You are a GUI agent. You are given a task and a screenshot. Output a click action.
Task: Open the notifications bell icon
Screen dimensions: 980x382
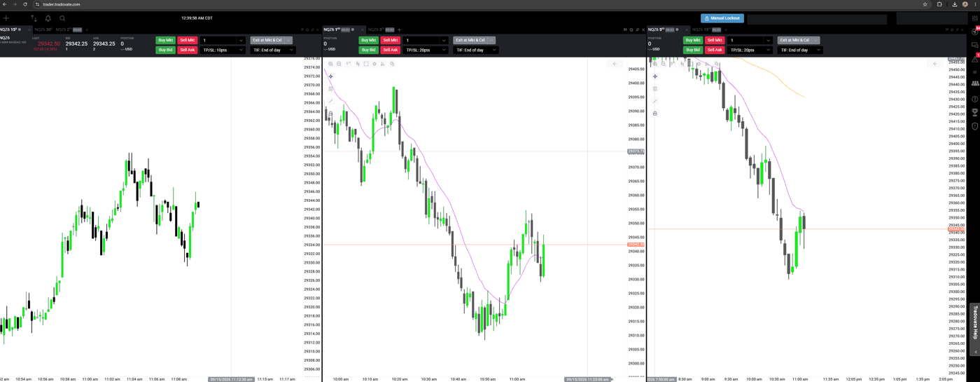(48, 18)
